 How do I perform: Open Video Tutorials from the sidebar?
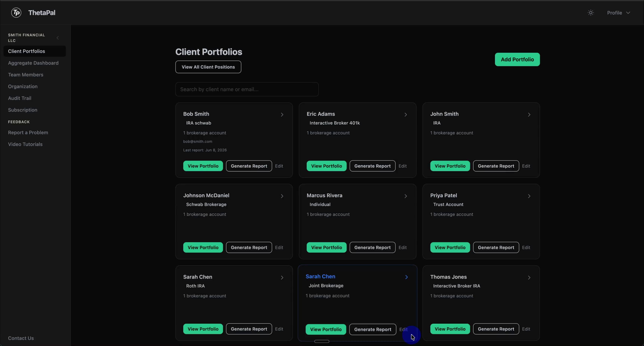[25, 144]
